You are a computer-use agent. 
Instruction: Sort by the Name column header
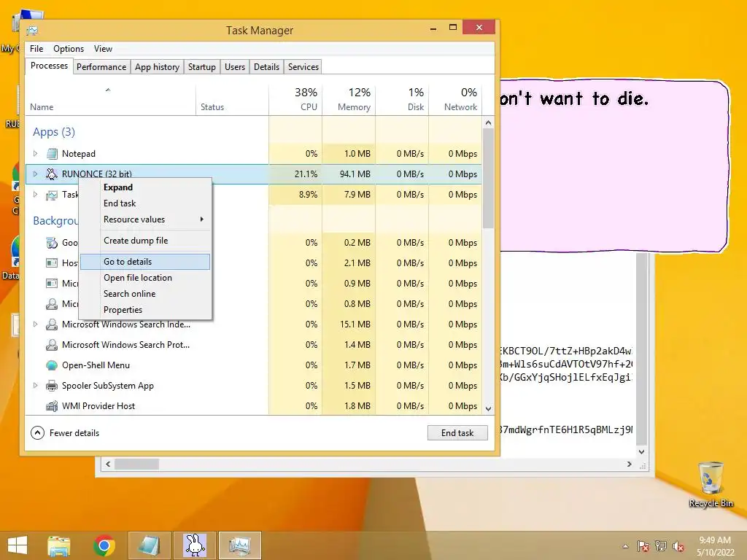coord(111,100)
